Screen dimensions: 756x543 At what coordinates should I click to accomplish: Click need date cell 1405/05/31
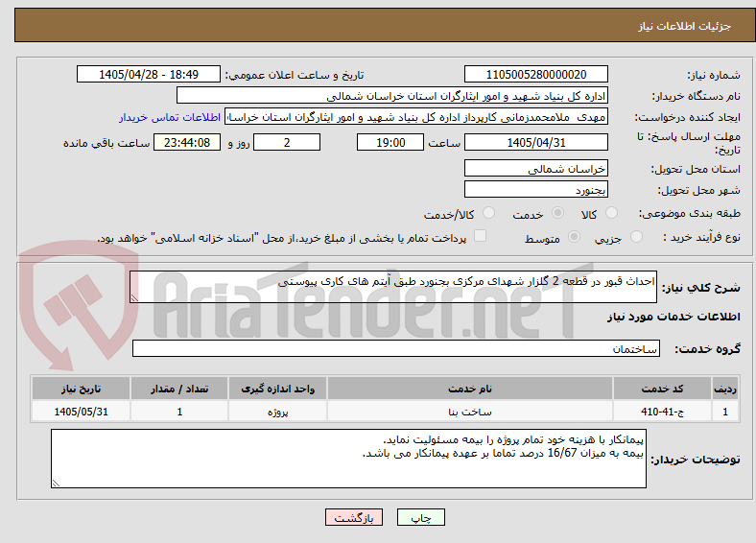81,412
